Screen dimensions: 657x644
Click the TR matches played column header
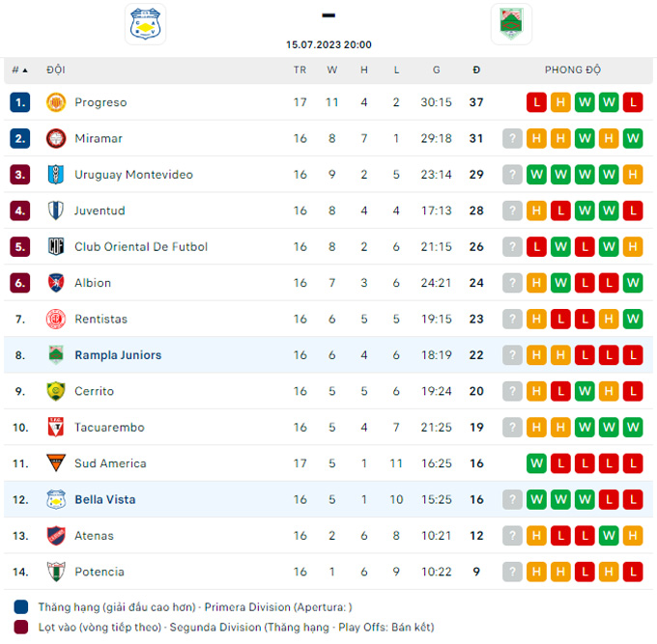[300, 70]
